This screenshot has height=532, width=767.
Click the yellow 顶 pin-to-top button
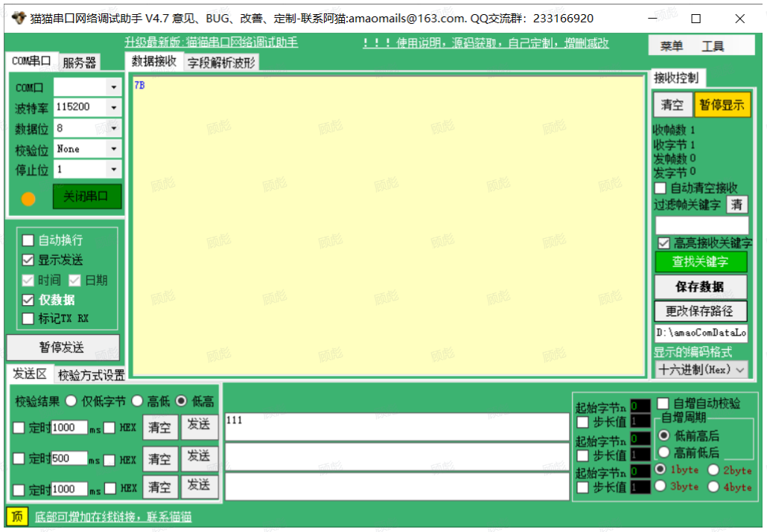(x=16, y=516)
